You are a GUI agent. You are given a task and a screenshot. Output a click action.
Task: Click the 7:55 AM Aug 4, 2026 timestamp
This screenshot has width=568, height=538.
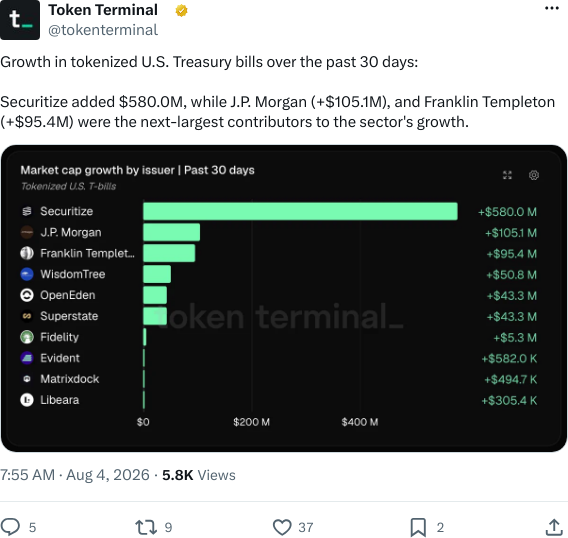coord(75,475)
